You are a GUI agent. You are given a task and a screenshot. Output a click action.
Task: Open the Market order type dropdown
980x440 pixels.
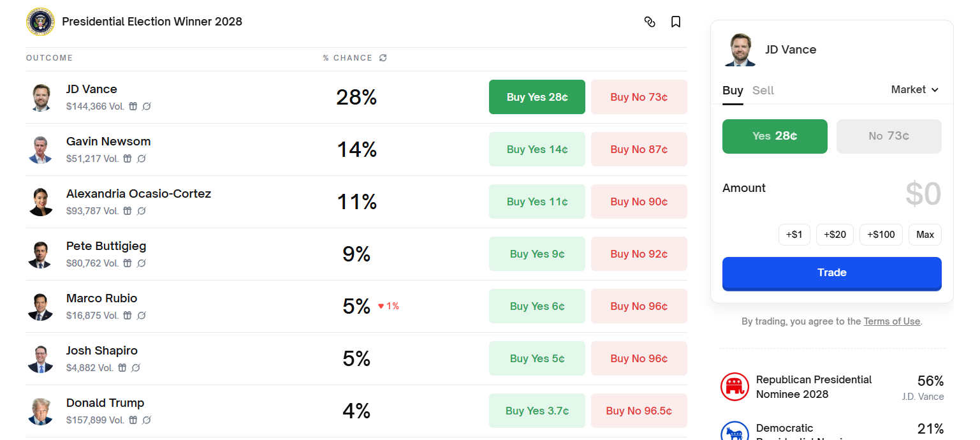[914, 90]
